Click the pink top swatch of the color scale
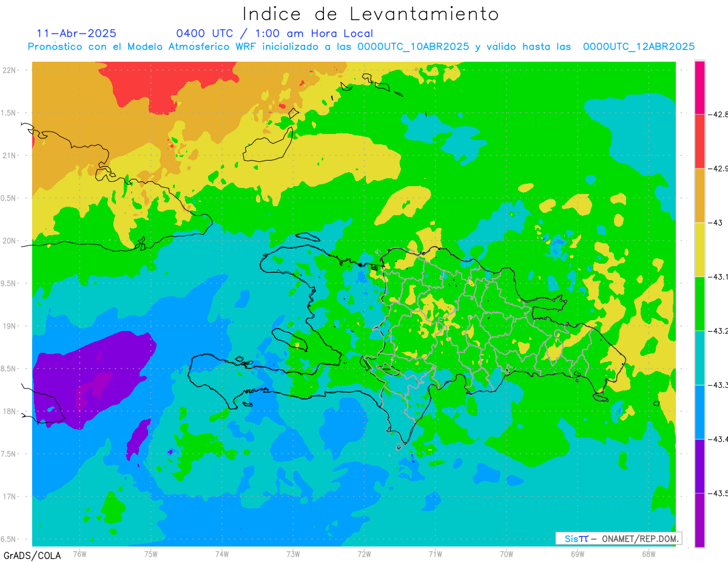The image size is (728, 562). [x=699, y=87]
